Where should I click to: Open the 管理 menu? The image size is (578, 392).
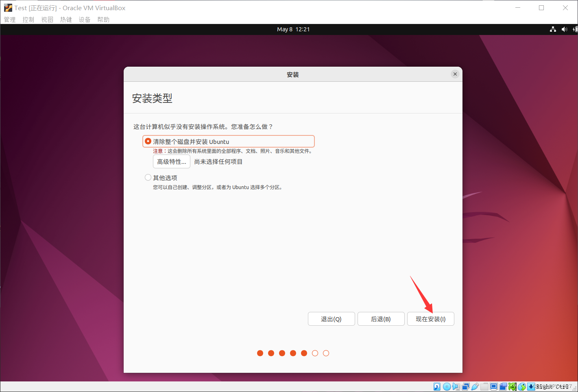point(10,20)
